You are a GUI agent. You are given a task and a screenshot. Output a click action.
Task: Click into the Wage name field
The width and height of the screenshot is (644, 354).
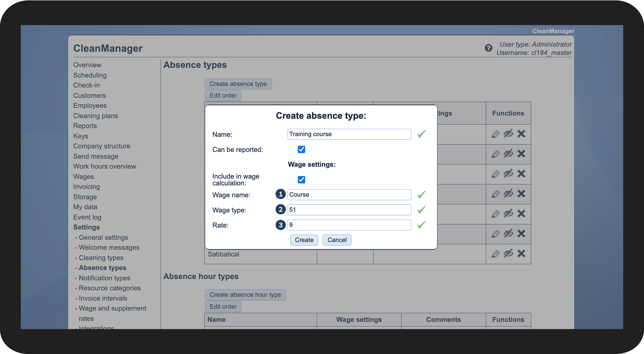(349, 195)
